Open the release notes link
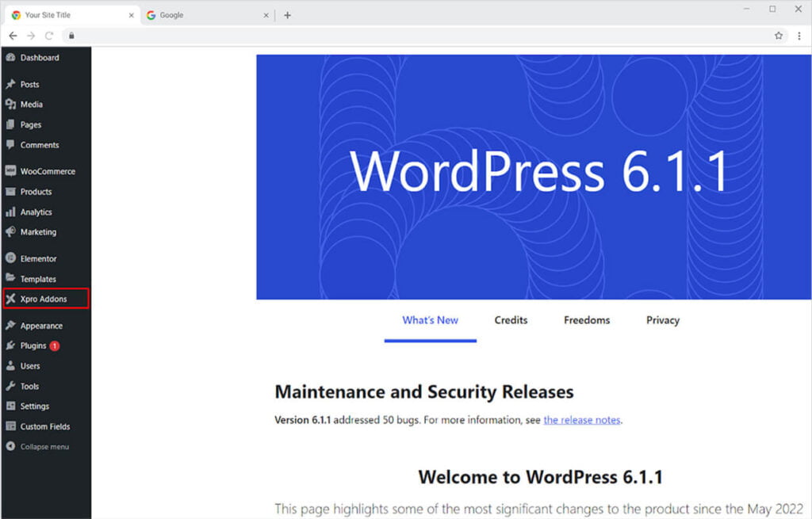This screenshot has height=519, width=812. (581, 420)
